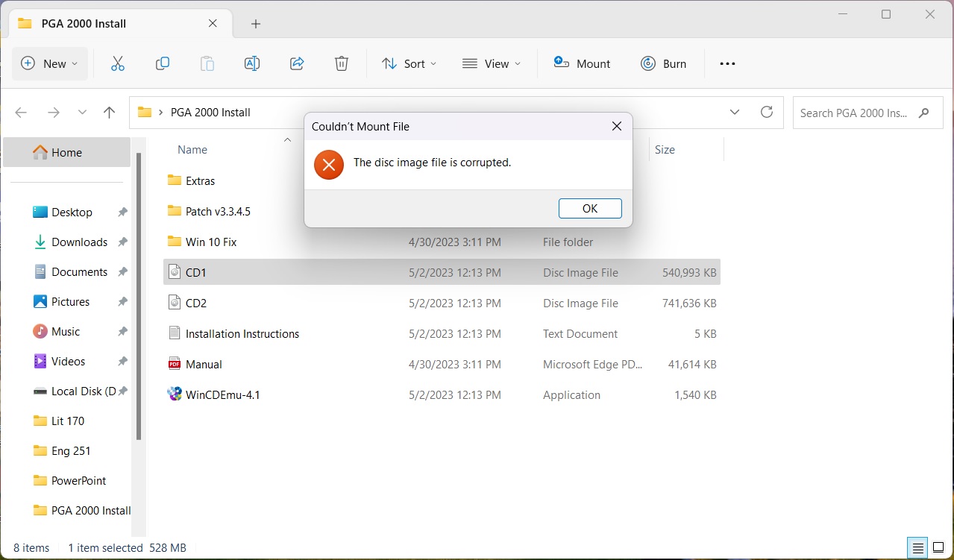The image size is (954, 560).
Task: Select the Extras folder
Action: (200, 181)
